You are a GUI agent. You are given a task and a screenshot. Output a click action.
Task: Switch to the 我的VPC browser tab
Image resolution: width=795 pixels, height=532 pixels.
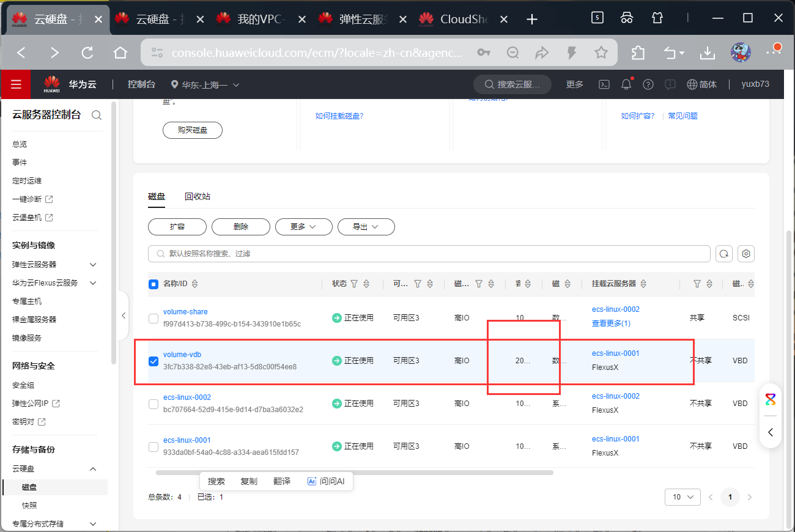(x=262, y=20)
